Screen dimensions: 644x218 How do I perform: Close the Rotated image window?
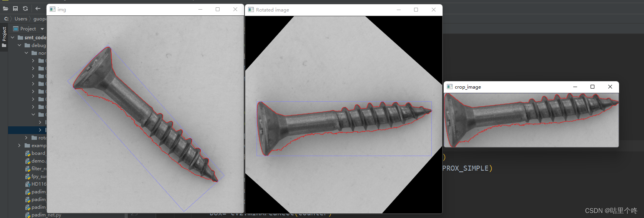[434, 10]
